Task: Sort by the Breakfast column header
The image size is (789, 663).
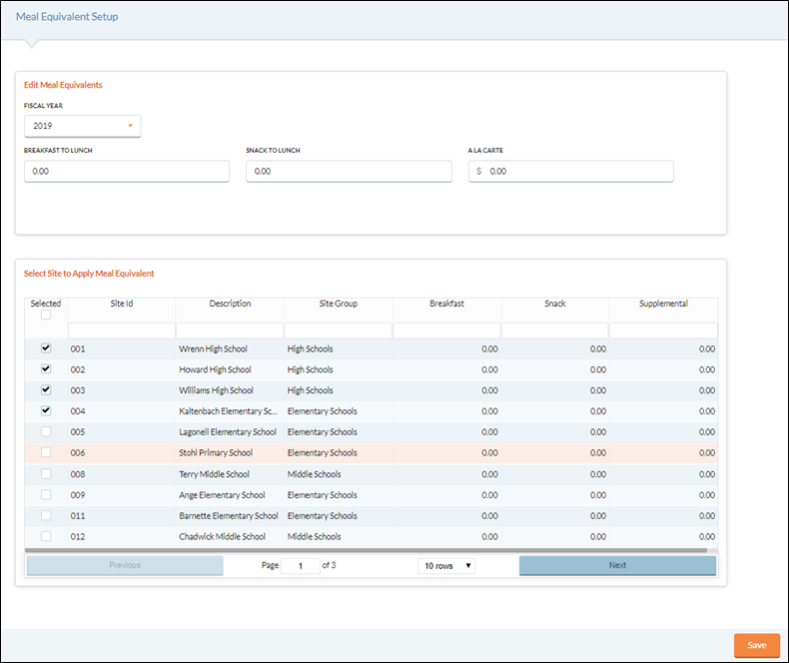Action: coord(447,303)
